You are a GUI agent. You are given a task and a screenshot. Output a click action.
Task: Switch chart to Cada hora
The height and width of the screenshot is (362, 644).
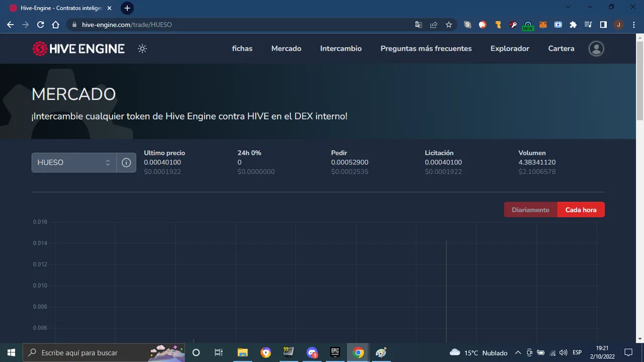click(581, 210)
